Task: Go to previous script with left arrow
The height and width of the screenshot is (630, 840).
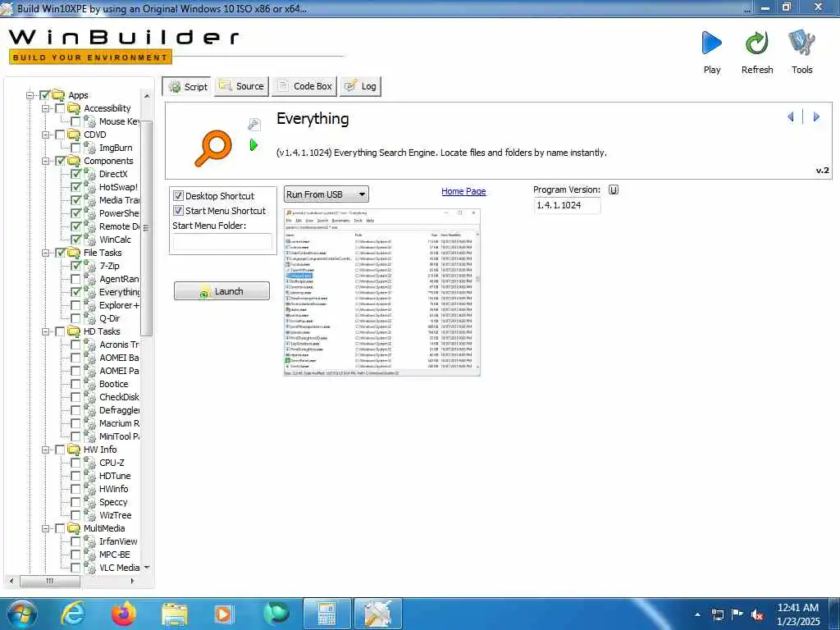Action: 790,116
